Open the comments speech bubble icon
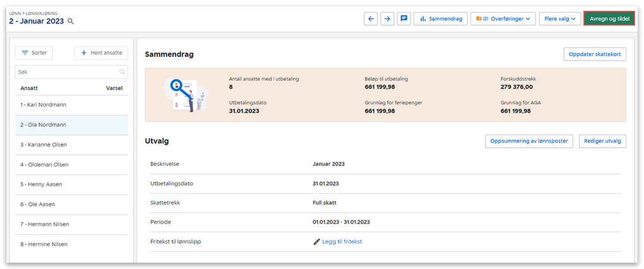The height and width of the screenshot is (269, 644). tap(403, 19)
